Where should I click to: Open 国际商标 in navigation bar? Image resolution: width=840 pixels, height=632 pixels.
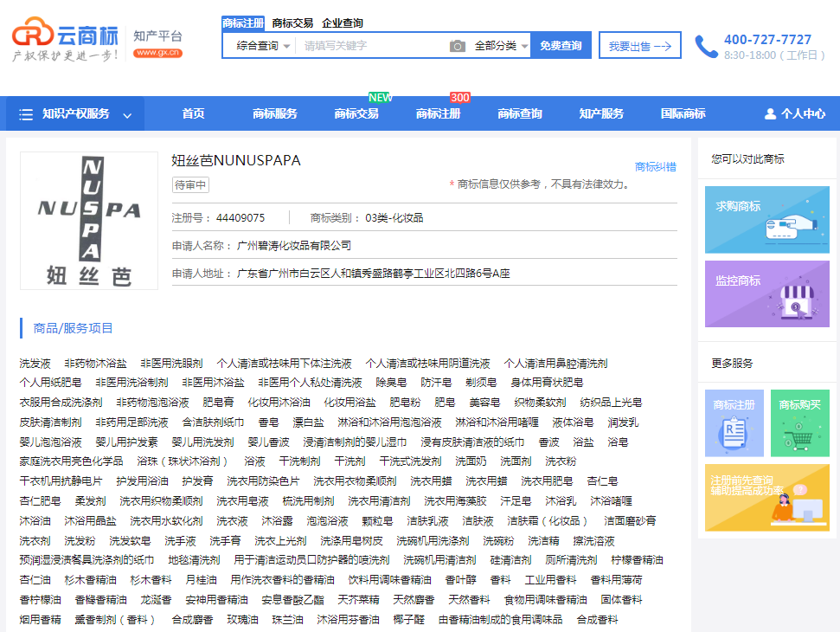pyautogui.click(x=683, y=113)
